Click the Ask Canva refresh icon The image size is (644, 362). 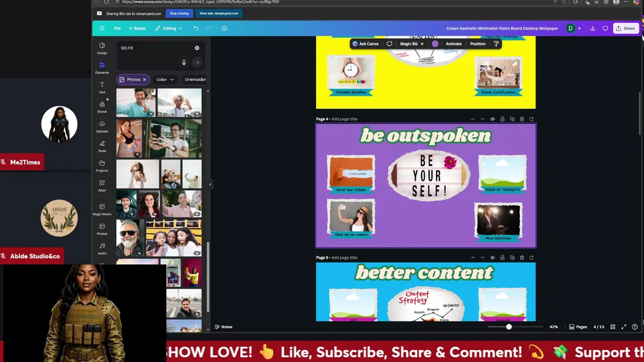pyautogui.click(x=389, y=44)
